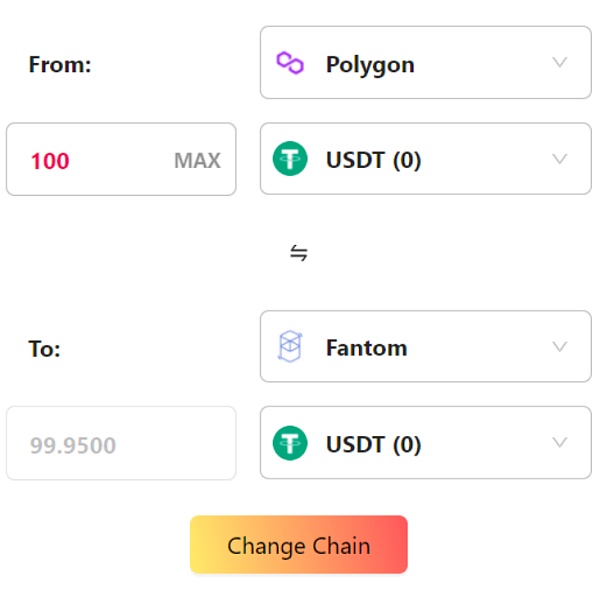Click the Polygon network logo icon
Image resolution: width=600 pixels, height=590 pixels.
pyautogui.click(x=290, y=64)
